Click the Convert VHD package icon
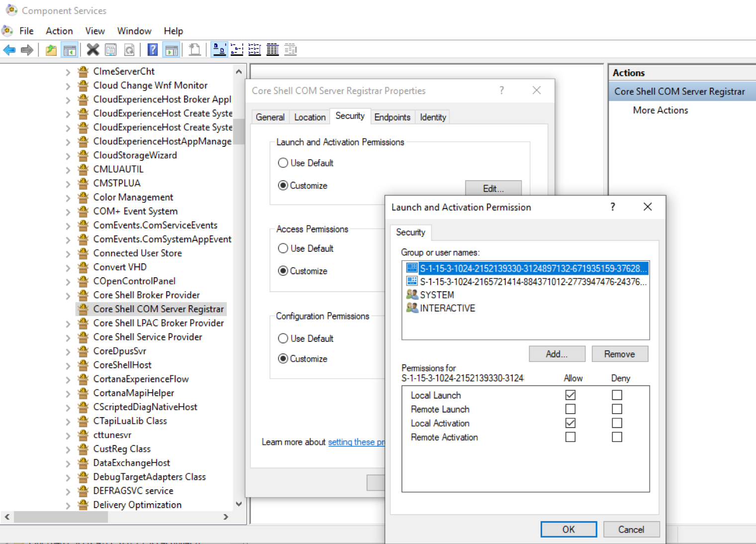The height and width of the screenshot is (544, 756). click(84, 267)
